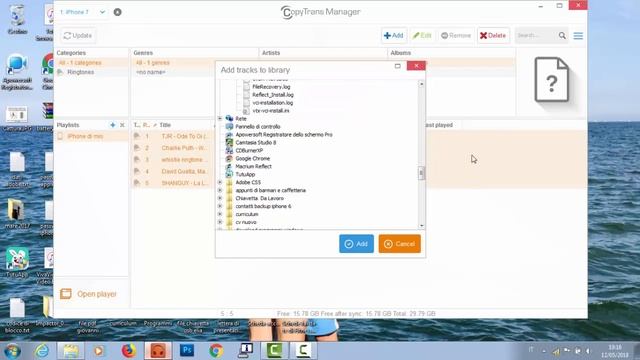Click the Title column header
This screenshot has width=640, height=360.
click(x=165, y=125)
